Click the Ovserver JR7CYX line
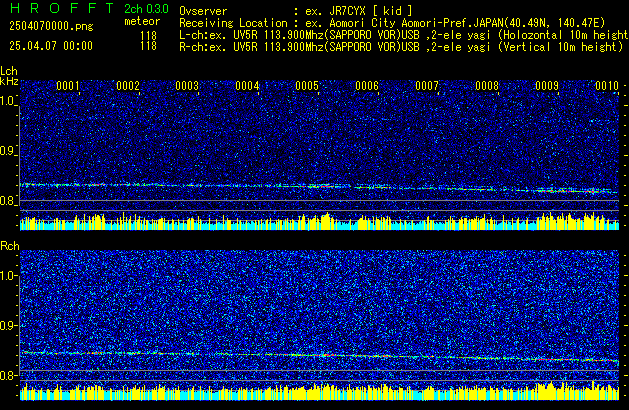This screenshot has width=629, height=410. click(296, 11)
